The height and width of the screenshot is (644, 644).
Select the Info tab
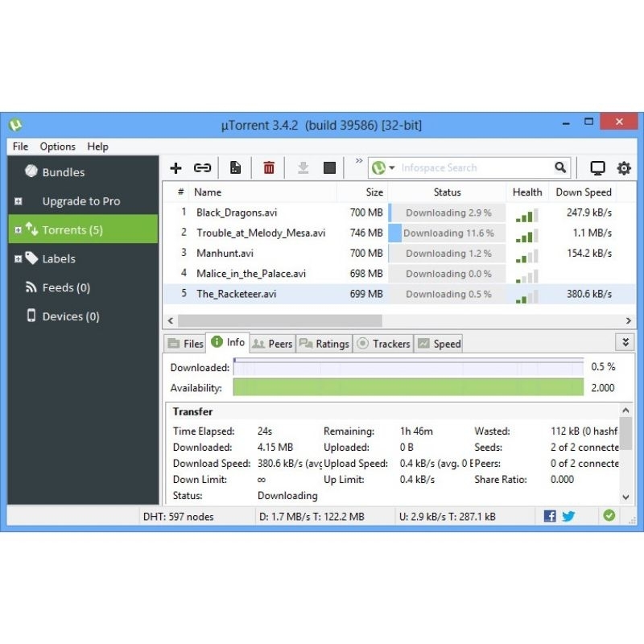click(228, 343)
